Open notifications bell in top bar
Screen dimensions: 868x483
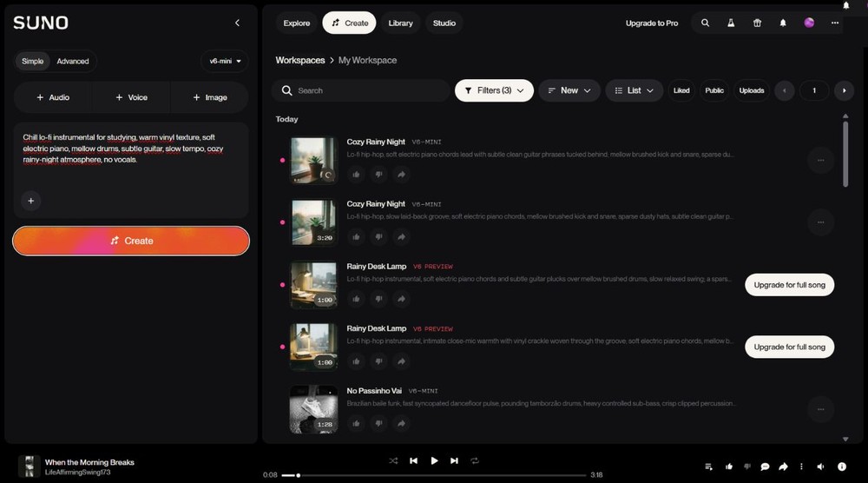pos(783,23)
